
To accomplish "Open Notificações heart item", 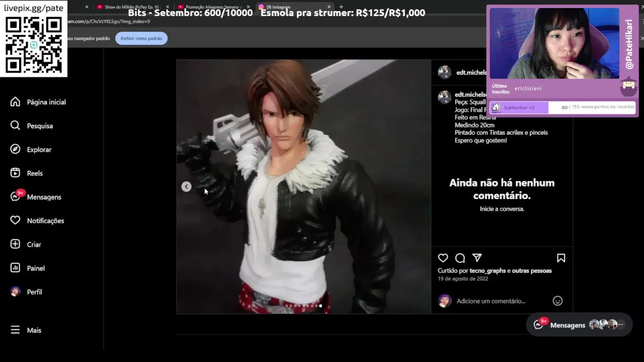I will (x=37, y=220).
